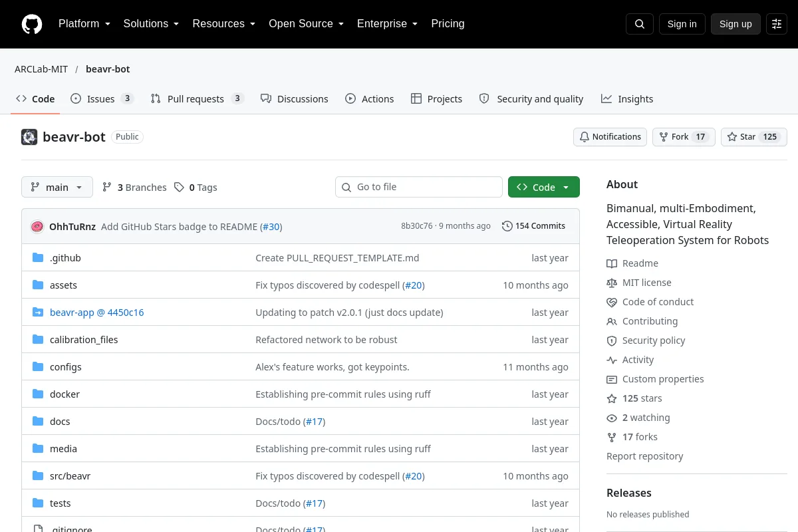Switch to the Insights tab
This screenshot has height=532, width=798.
pyautogui.click(x=627, y=98)
